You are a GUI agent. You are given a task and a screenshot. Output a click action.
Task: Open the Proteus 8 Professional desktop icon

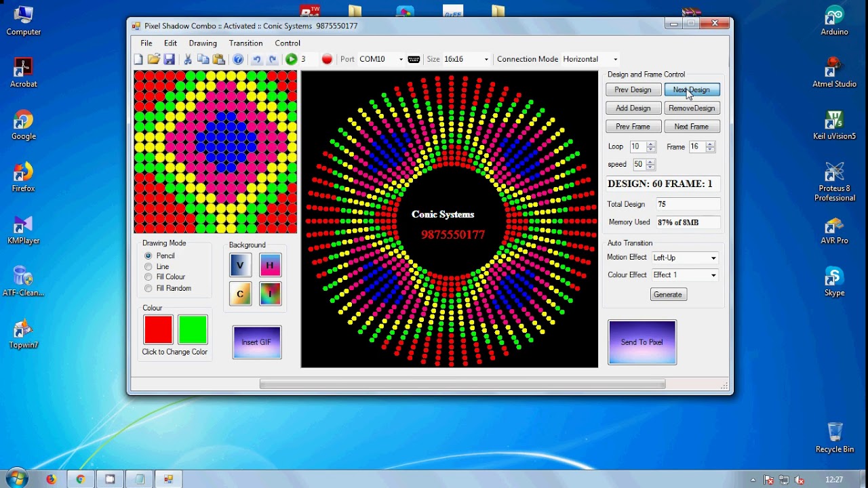coord(834,182)
